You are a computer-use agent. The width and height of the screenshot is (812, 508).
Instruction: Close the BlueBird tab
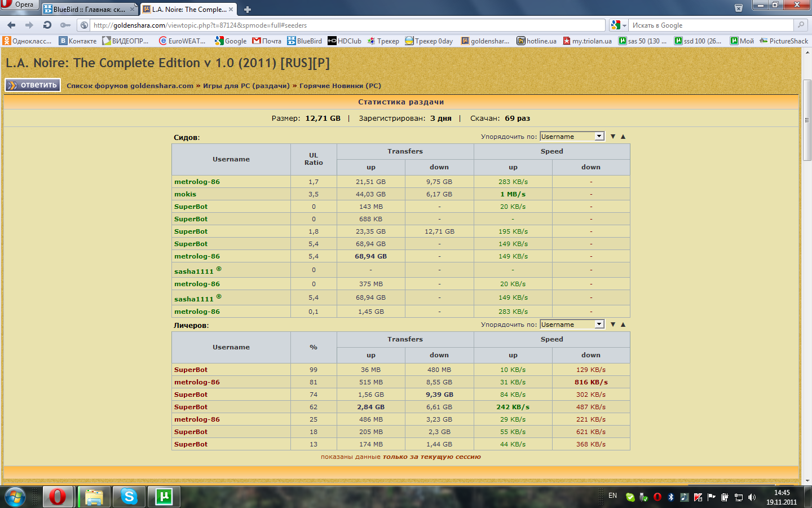click(x=133, y=10)
